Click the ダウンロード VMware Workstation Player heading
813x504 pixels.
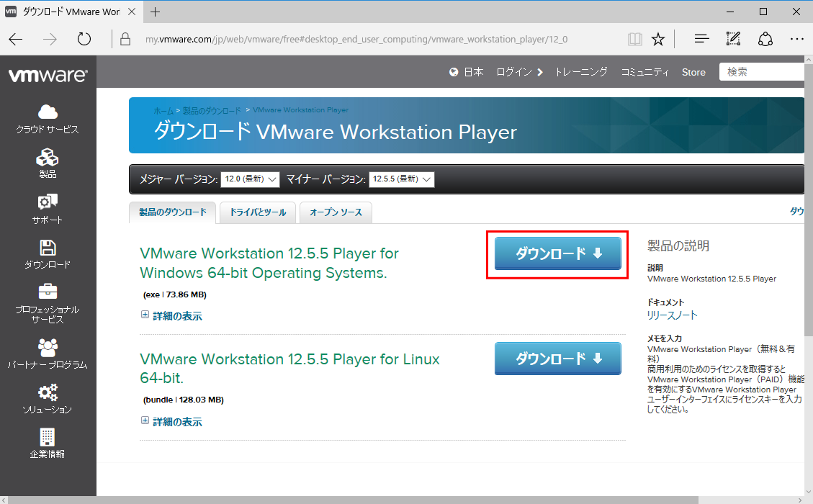(336, 132)
